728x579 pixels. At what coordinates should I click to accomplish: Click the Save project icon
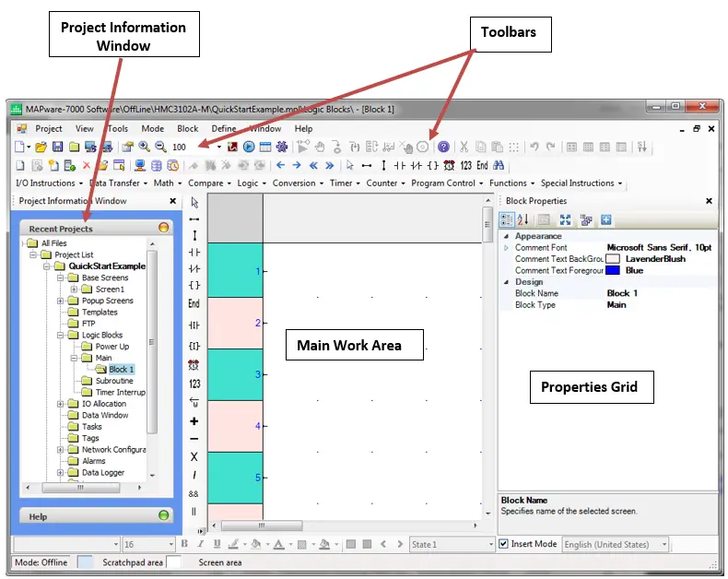click(x=57, y=147)
